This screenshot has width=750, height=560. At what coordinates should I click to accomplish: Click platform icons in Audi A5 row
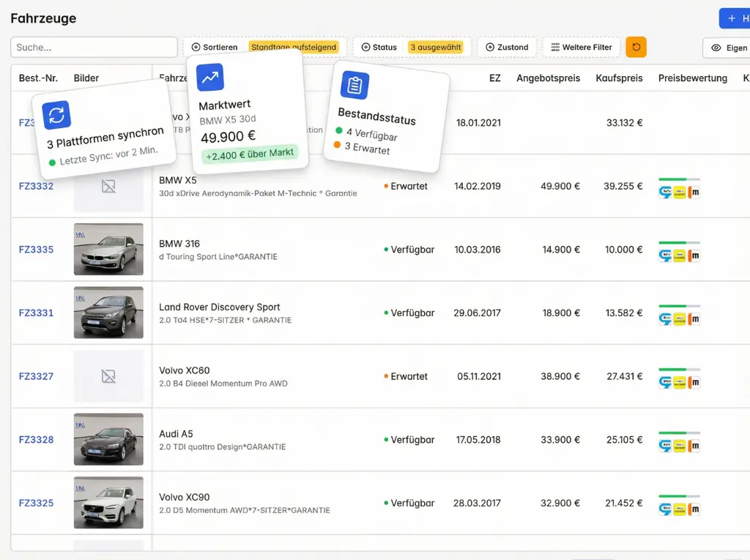click(x=679, y=446)
